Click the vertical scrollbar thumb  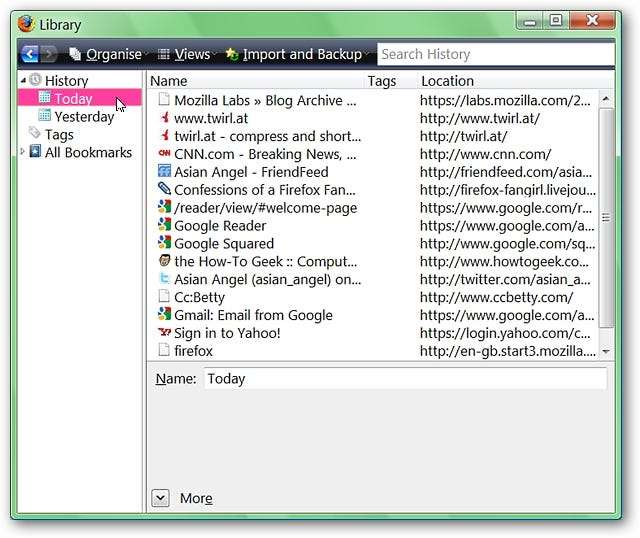pos(606,218)
